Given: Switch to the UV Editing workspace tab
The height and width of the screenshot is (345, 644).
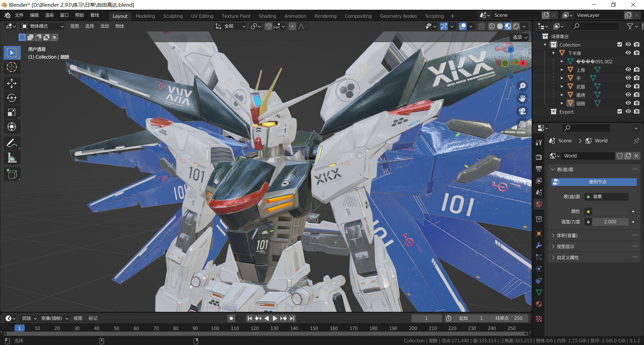Looking at the screenshot, I should [202, 16].
